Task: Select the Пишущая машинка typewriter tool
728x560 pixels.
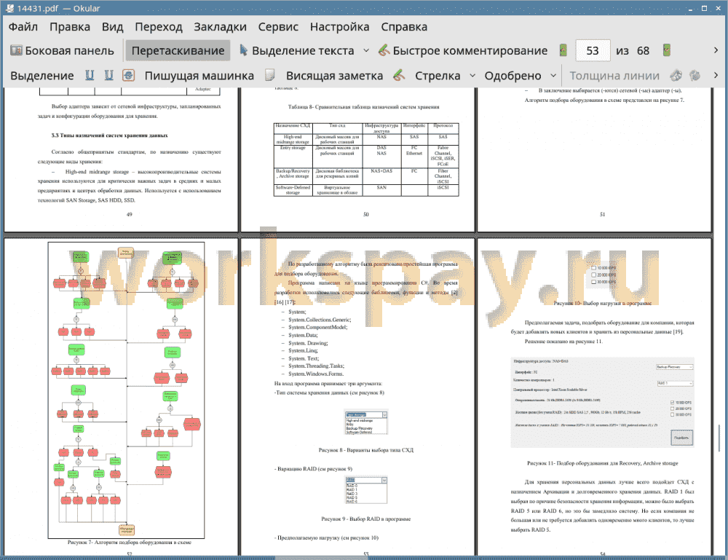Action: point(199,76)
